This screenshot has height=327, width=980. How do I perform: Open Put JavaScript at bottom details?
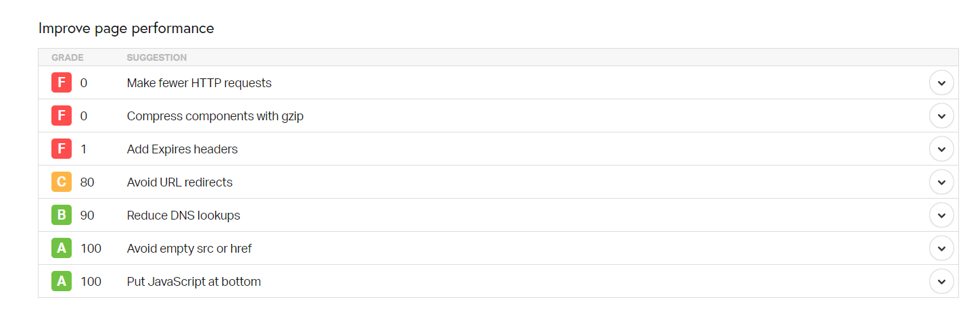pyautogui.click(x=941, y=282)
